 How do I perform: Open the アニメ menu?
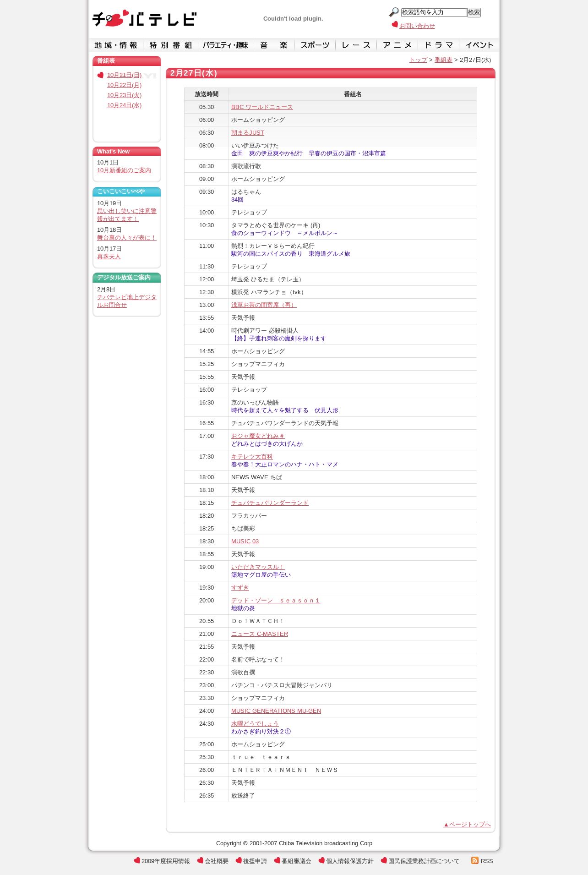pyautogui.click(x=397, y=45)
